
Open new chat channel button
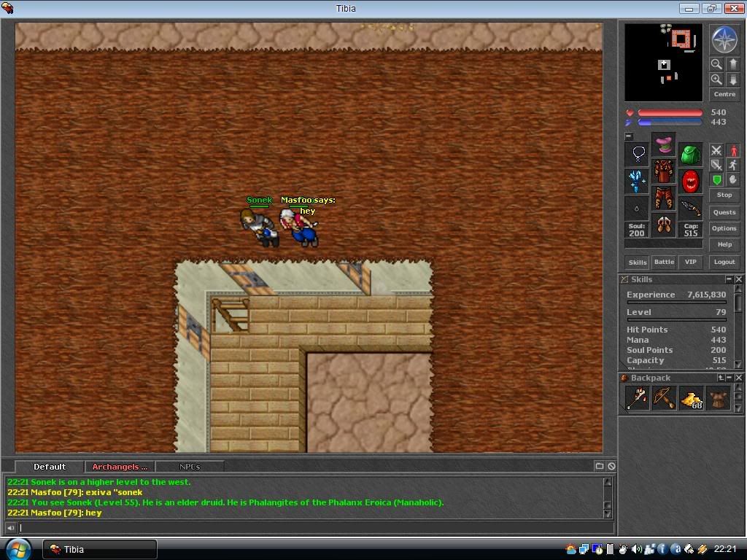click(x=600, y=466)
